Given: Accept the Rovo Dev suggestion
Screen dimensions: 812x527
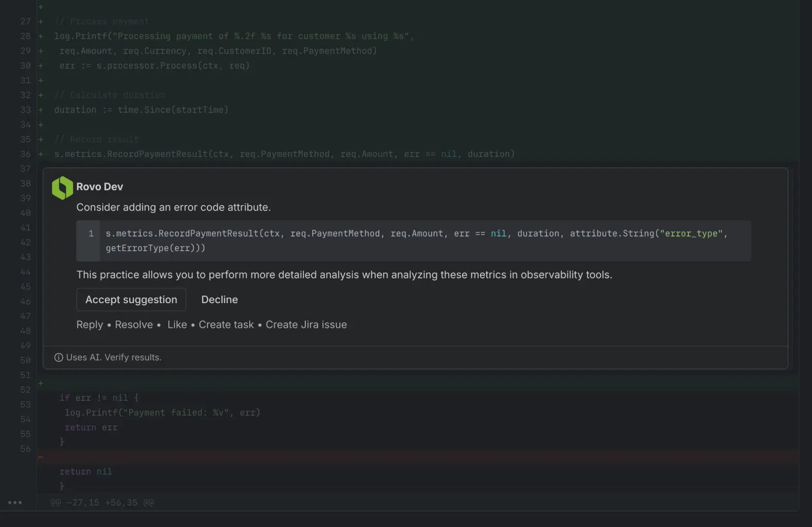Looking at the screenshot, I should 131,300.
